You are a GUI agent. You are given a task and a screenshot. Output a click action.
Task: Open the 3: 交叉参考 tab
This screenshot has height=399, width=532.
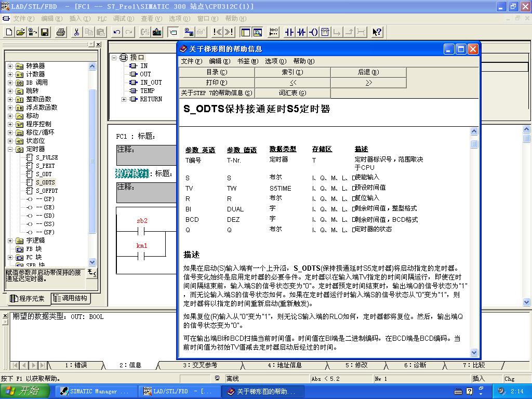coord(200,365)
